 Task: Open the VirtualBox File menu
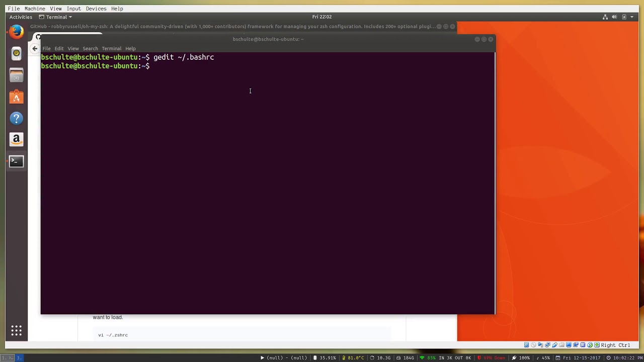pyautogui.click(x=14, y=9)
